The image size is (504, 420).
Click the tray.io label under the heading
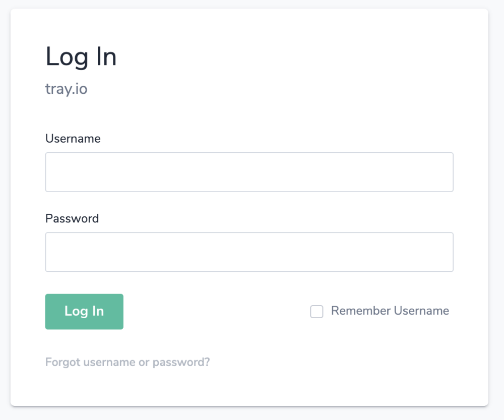pyautogui.click(x=66, y=89)
